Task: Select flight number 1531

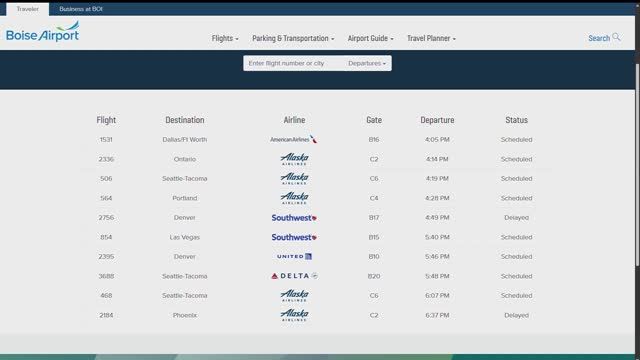Action: pyautogui.click(x=106, y=140)
